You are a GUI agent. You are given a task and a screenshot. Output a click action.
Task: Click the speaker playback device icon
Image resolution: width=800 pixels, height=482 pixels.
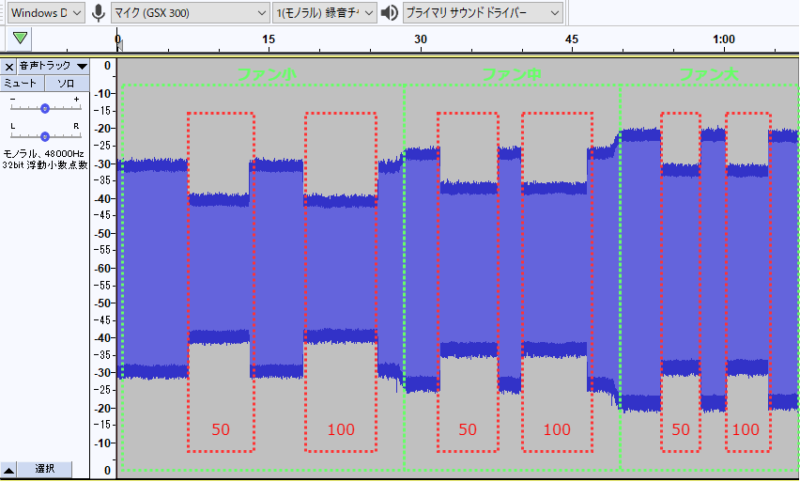[x=389, y=13]
